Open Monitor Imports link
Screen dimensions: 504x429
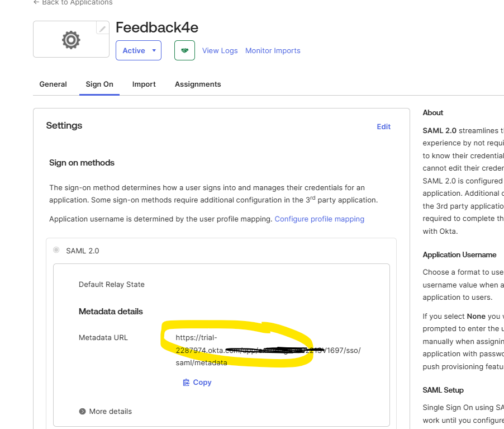(x=273, y=50)
